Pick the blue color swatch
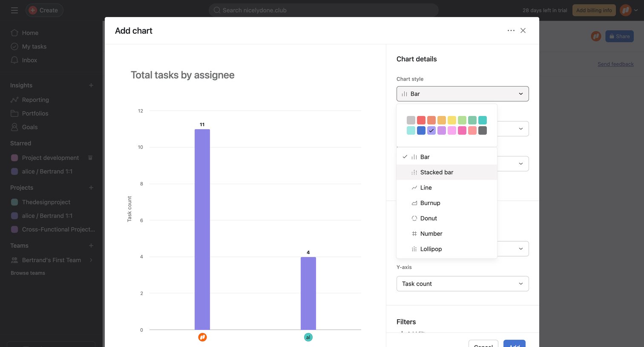This screenshot has height=347, width=644. (421, 130)
